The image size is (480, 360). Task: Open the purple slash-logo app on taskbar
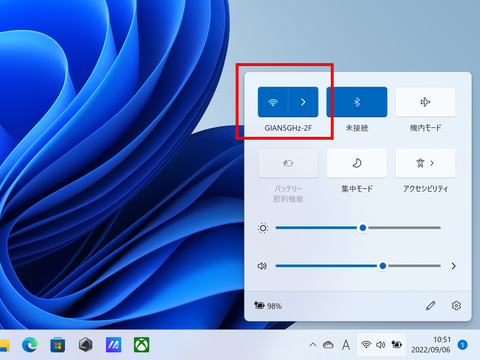[114, 345]
